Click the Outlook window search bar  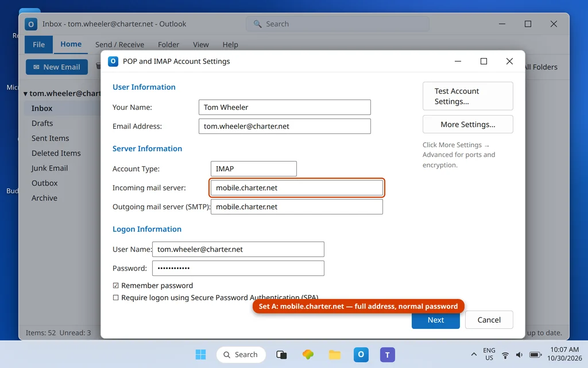[338, 24]
